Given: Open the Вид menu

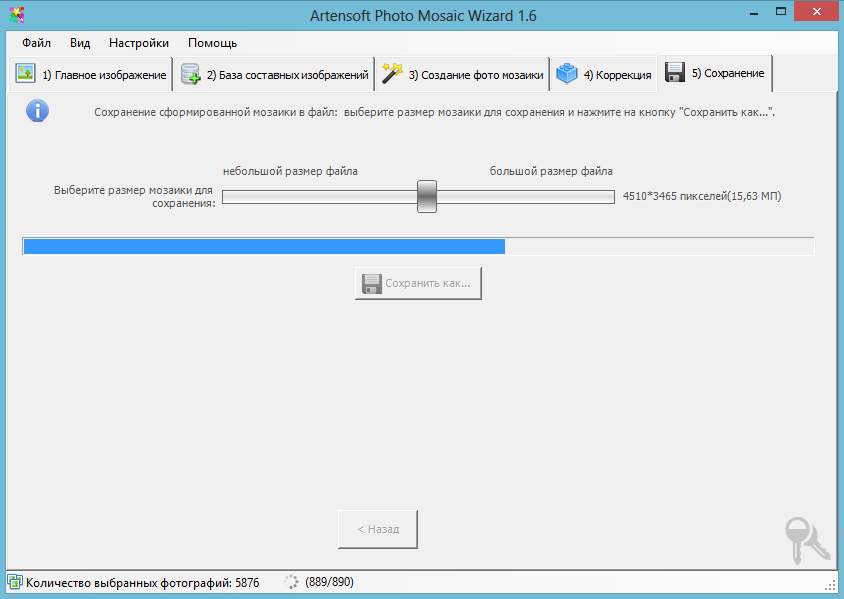Looking at the screenshot, I should click(x=80, y=43).
